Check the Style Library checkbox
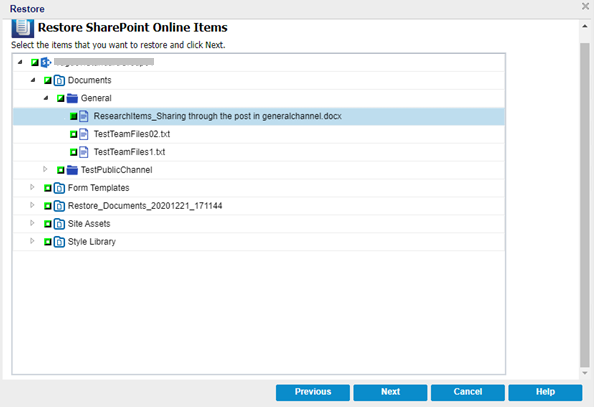Image resolution: width=594 pixels, height=407 pixels. (x=48, y=241)
